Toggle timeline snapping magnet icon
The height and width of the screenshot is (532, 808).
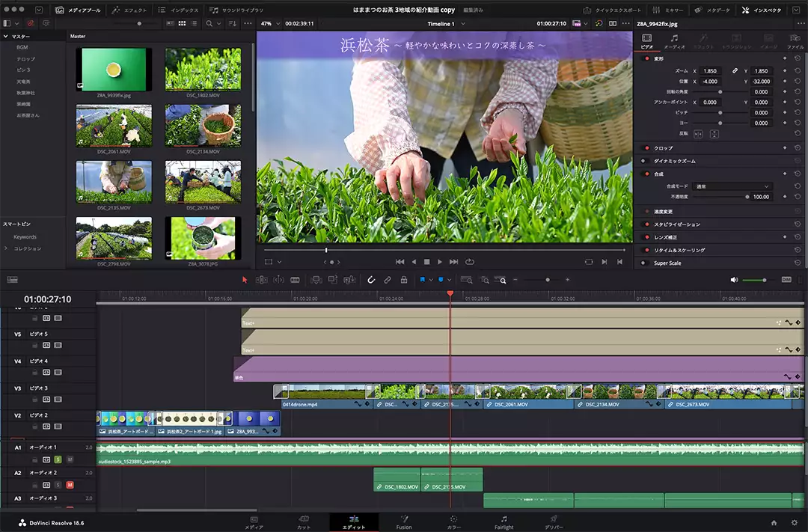[x=371, y=280]
